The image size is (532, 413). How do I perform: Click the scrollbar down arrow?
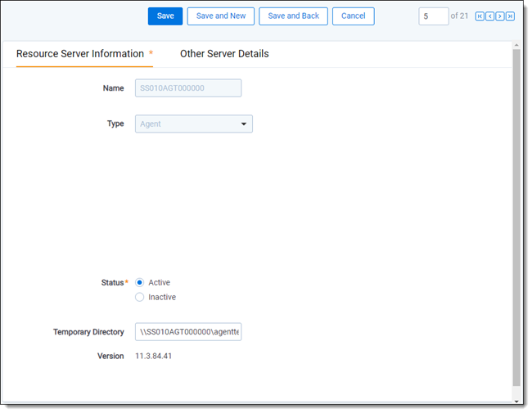coord(516,402)
